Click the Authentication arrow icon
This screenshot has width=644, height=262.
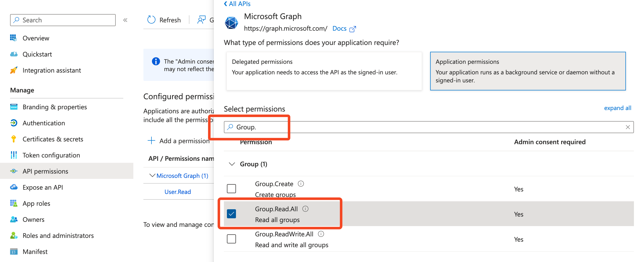(x=14, y=123)
